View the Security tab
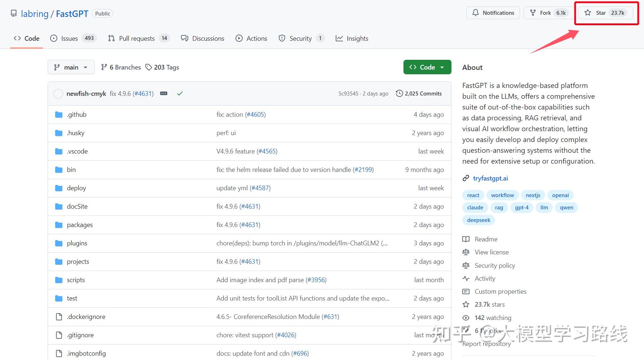The width and height of the screenshot is (644, 360). click(301, 39)
